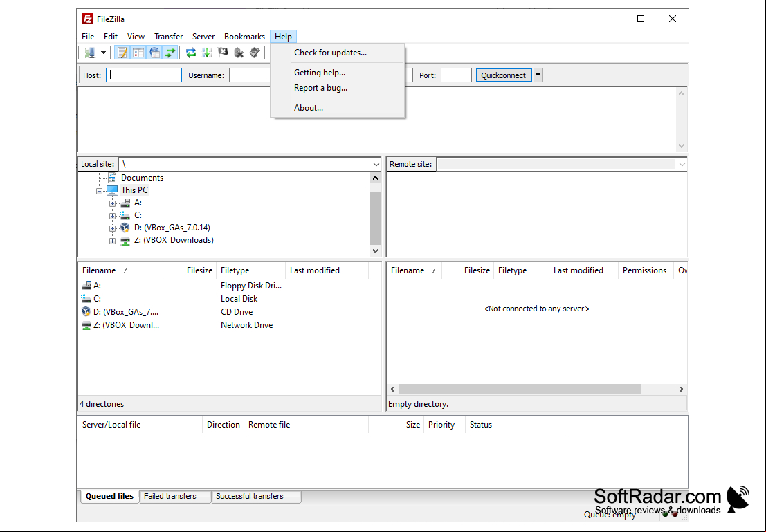Select This PC in the local tree
Screen dimensions: 766x532
coord(134,190)
